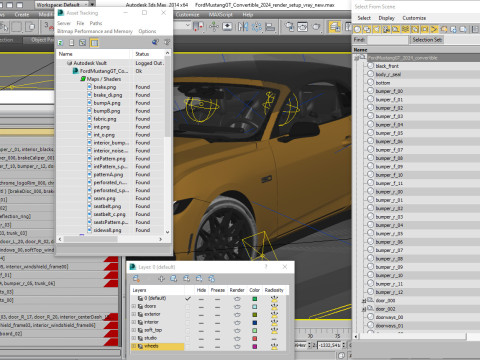Open Display menu in Select From Scene
Screen dimensions: 480x360
pos(387,18)
